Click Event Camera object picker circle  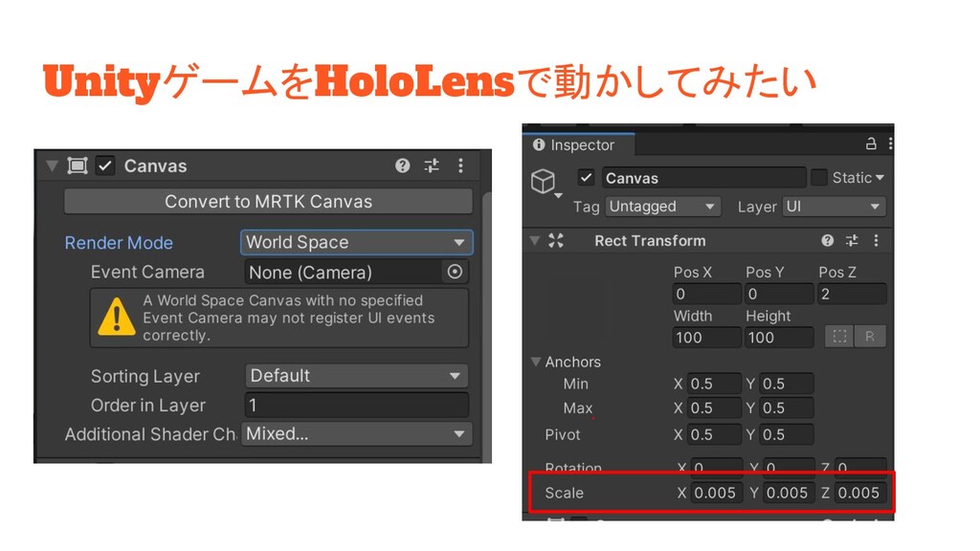pyautogui.click(x=455, y=272)
